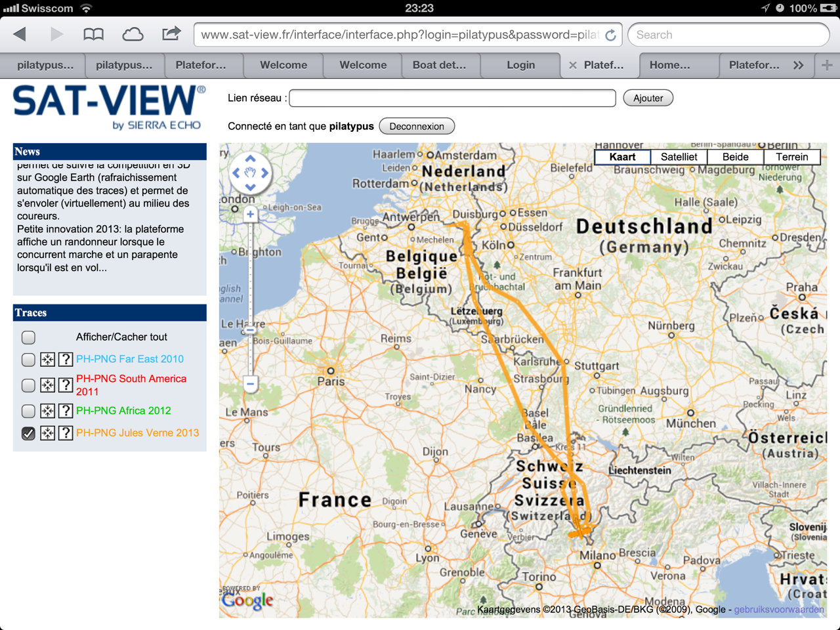Enable the PH-PNG South America 2011 checkbox

28,385
